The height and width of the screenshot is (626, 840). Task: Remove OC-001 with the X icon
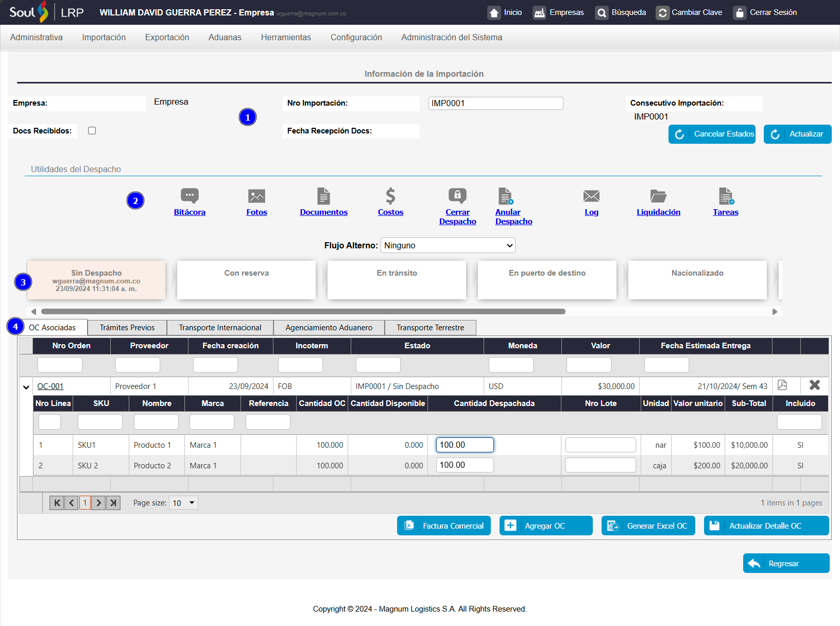click(814, 385)
